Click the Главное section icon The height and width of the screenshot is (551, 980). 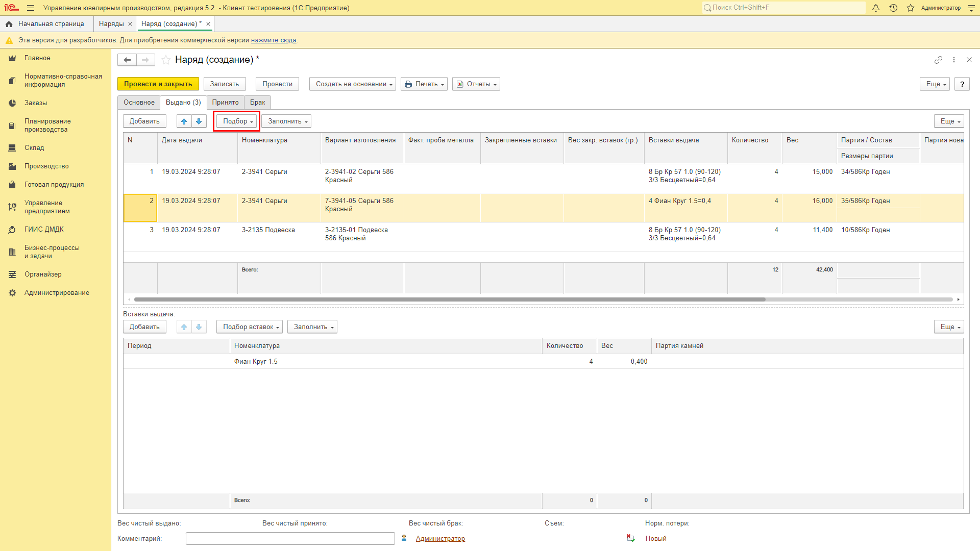[12, 59]
